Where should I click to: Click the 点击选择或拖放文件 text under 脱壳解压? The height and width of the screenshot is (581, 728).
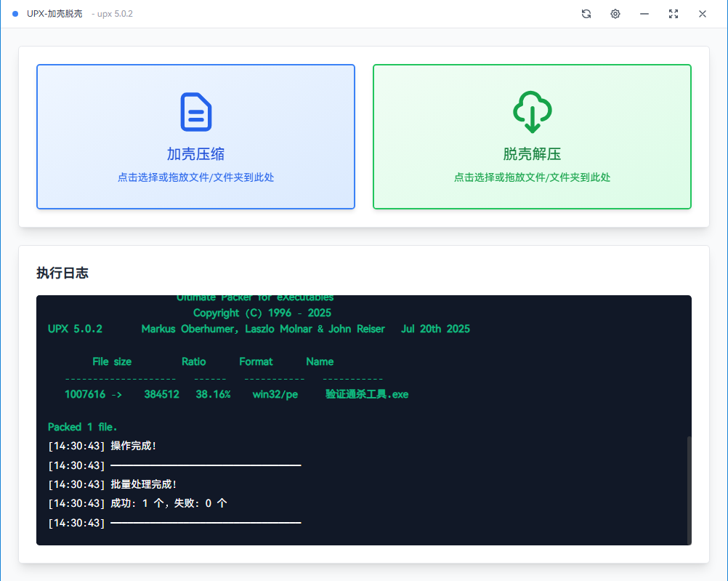[x=532, y=177]
